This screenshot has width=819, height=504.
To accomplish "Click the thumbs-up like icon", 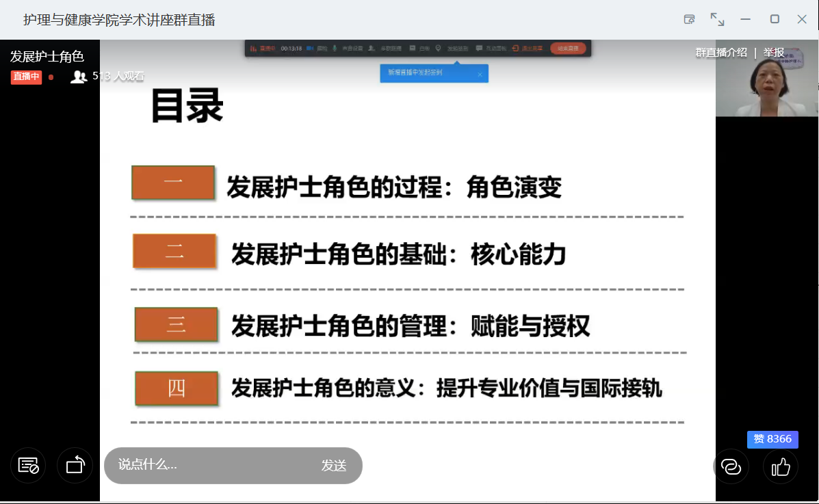I will tap(781, 467).
